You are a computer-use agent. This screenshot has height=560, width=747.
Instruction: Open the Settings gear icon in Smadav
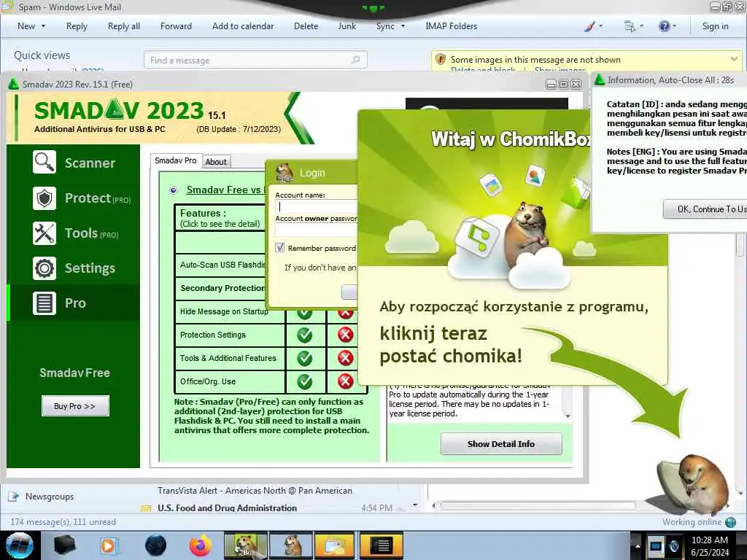[x=44, y=268]
